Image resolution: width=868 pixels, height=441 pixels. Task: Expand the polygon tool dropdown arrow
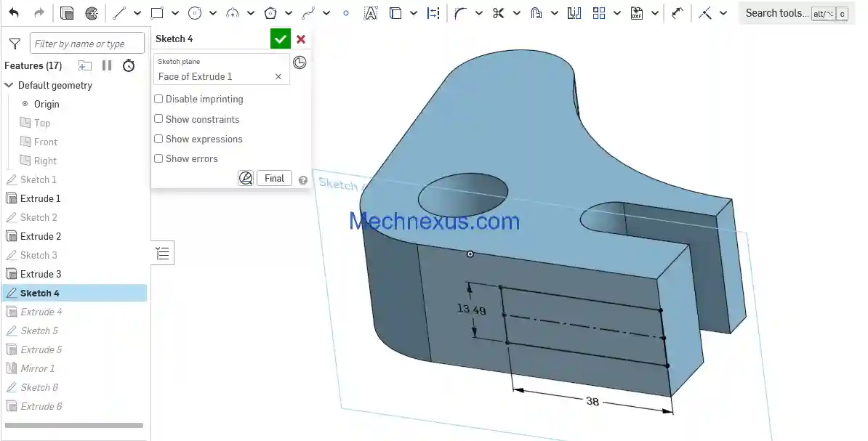pyautogui.click(x=289, y=13)
